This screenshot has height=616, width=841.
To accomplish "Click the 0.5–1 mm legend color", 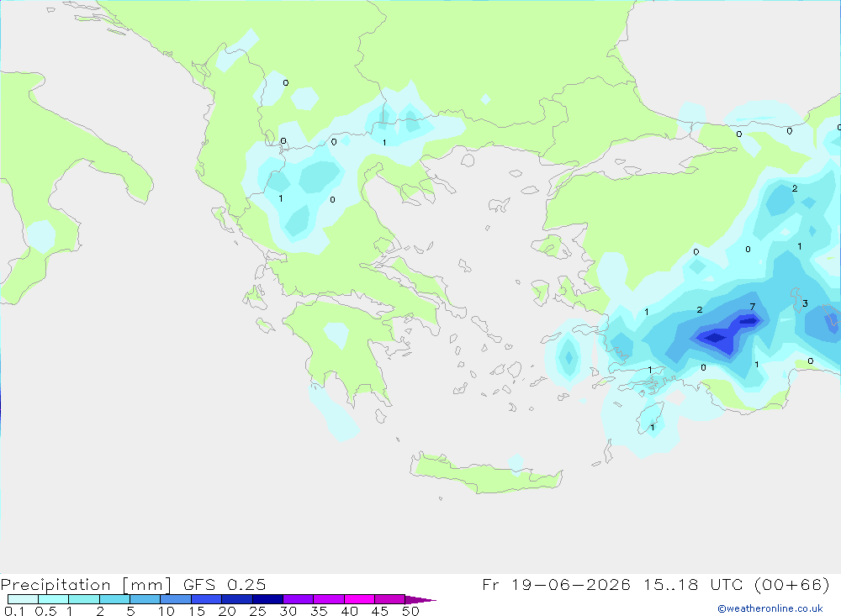I will 53,599.
